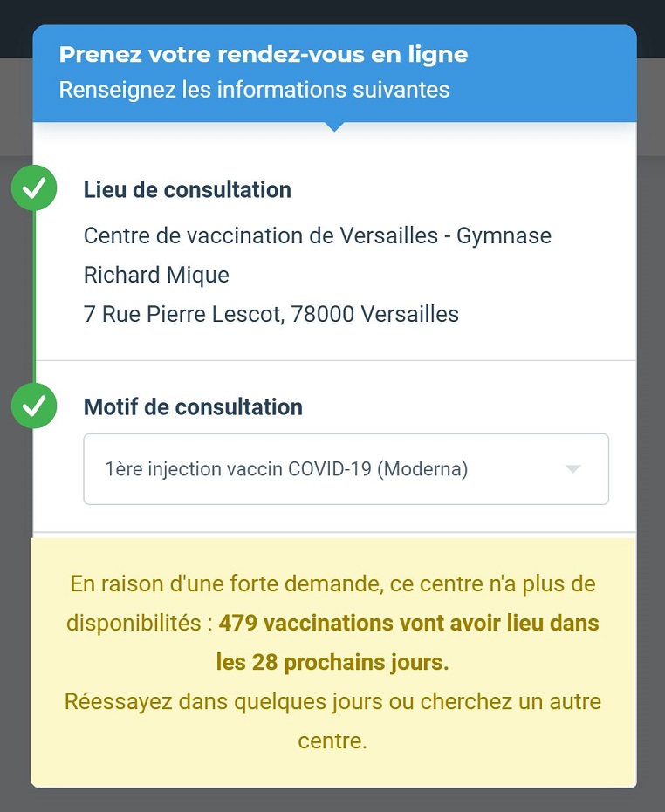Screen dimensions: 665x812
Task: Click the green checkmark beside Motif de consultation
Action: (34, 406)
